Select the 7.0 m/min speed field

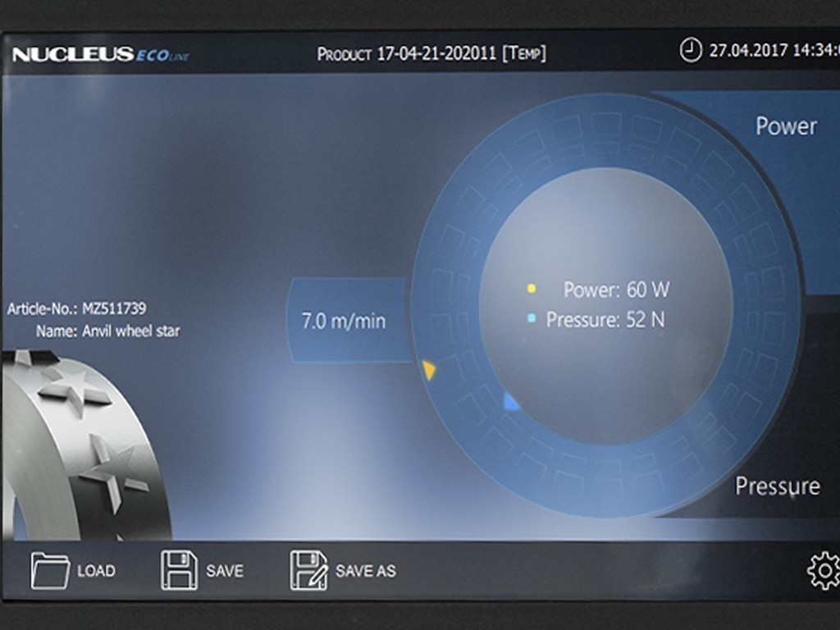348,321
